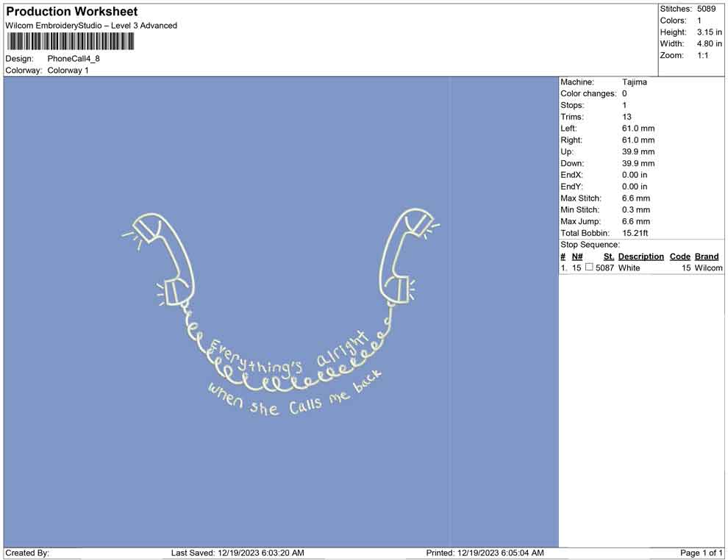Click the "Description" column header
The image size is (728, 560).
(x=640, y=256)
